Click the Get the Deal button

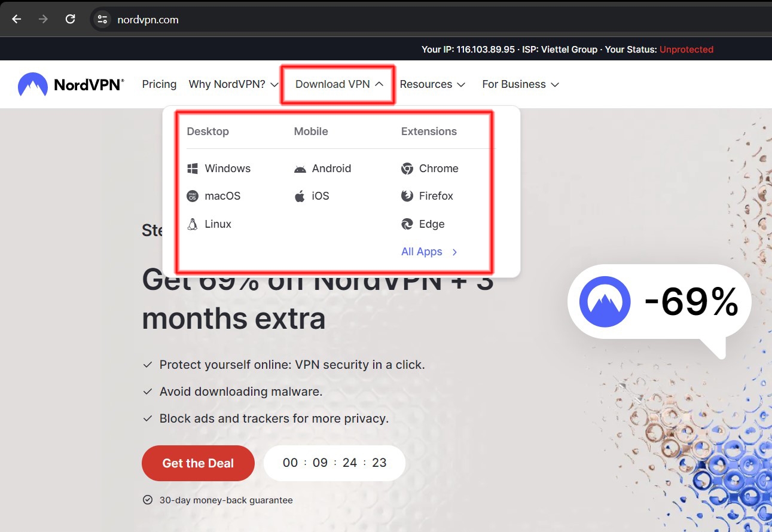pos(198,463)
